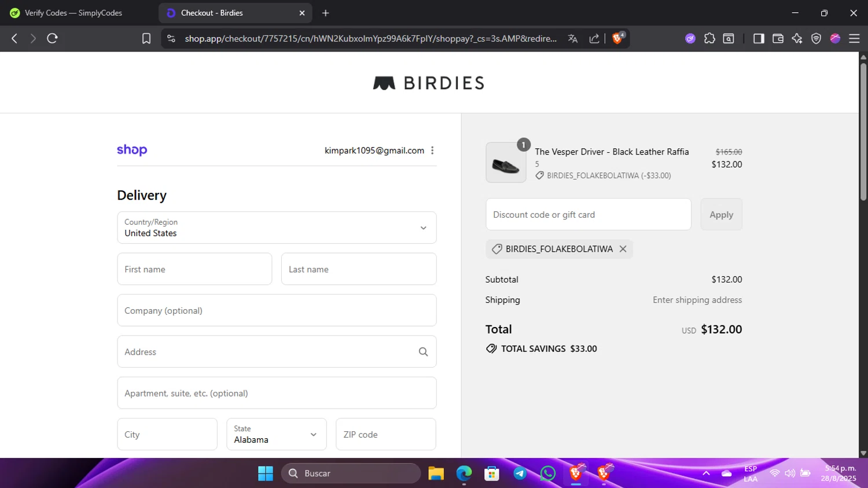Click the ZIP code field
Viewport: 868px width, 488px height.
[x=386, y=434]
